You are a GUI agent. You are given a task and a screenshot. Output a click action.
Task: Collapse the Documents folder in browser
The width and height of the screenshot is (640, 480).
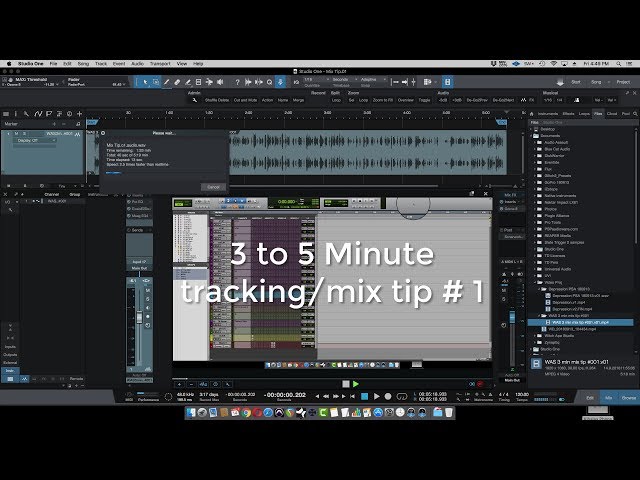531,136
